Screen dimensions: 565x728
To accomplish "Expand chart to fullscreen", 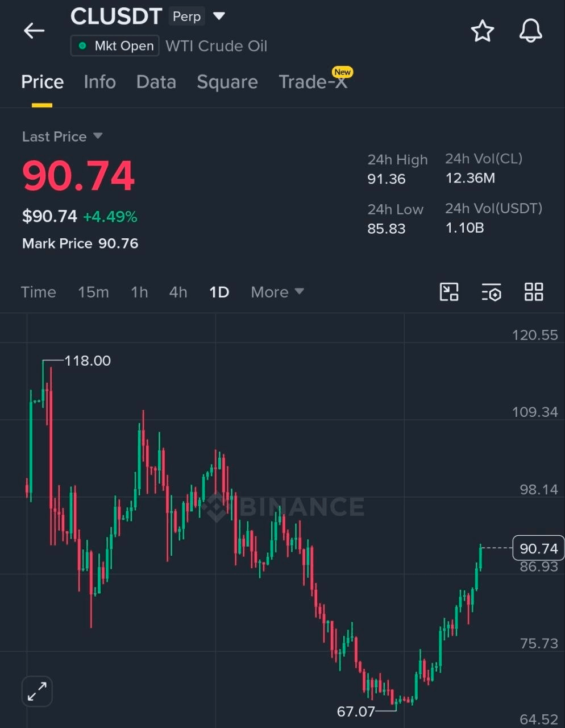I will tap(37, 692).
